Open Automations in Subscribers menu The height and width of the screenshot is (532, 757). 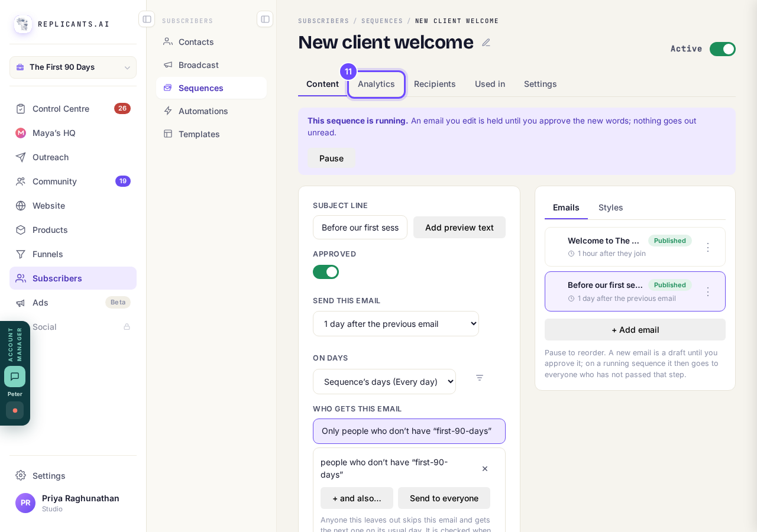[x=211, y=111]
